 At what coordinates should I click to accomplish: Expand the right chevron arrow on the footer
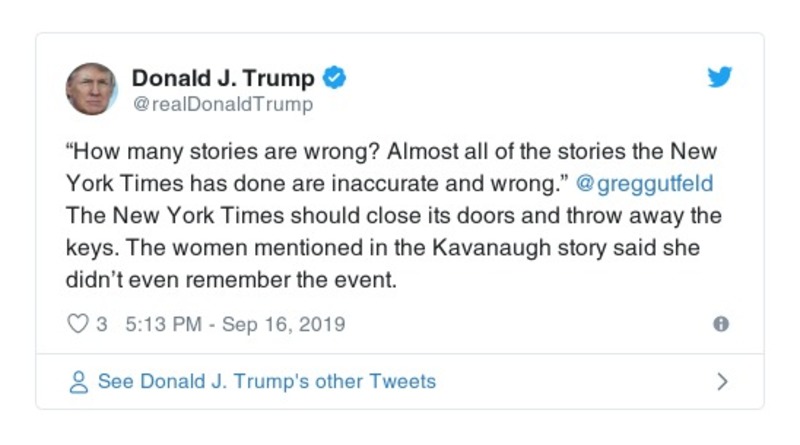tap(722, 382)
